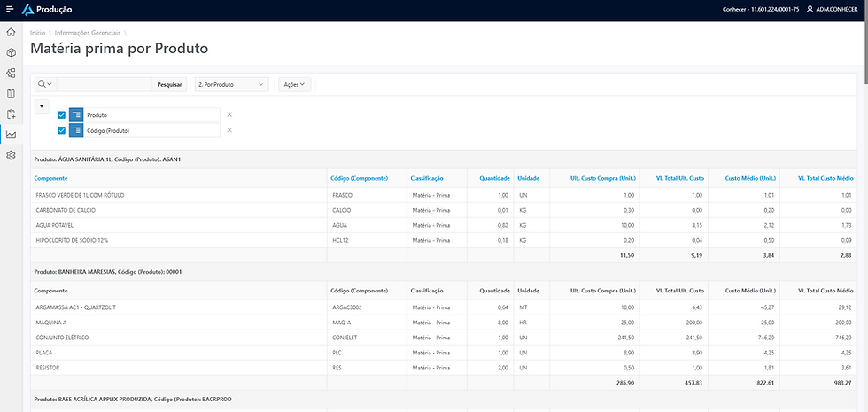Go to Home via sidebar house icon
This screenshot has height=412, width=868.
pos(11,32)
